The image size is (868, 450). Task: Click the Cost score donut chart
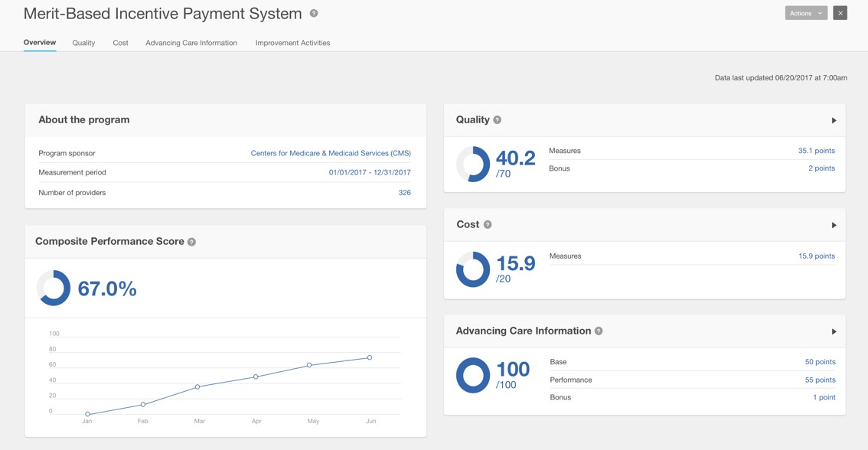click(473, 269)
